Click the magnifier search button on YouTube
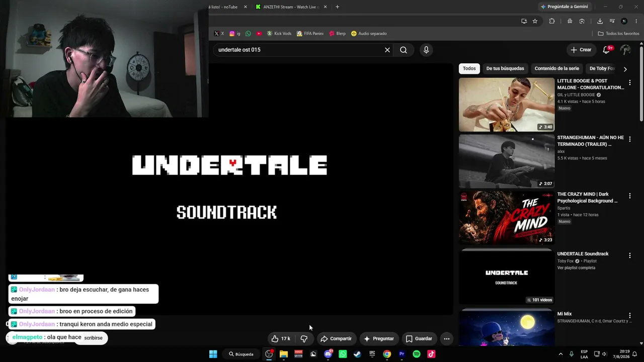The height and width of the screenshot is (362, 644). pos(404,50)
